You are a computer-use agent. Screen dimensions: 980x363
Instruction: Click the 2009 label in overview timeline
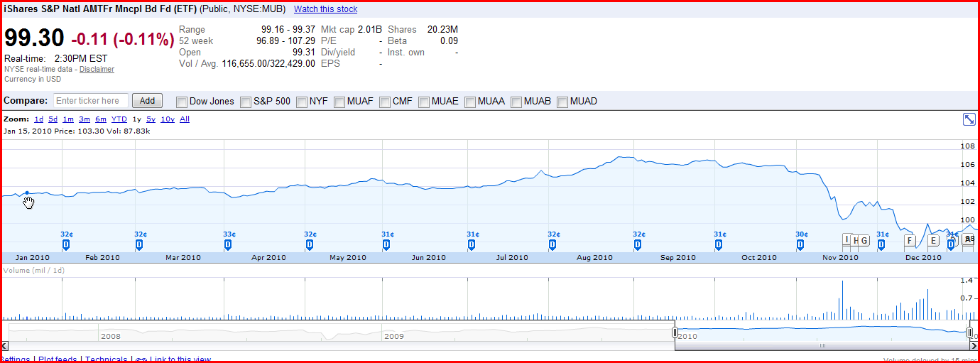[393, 335]
